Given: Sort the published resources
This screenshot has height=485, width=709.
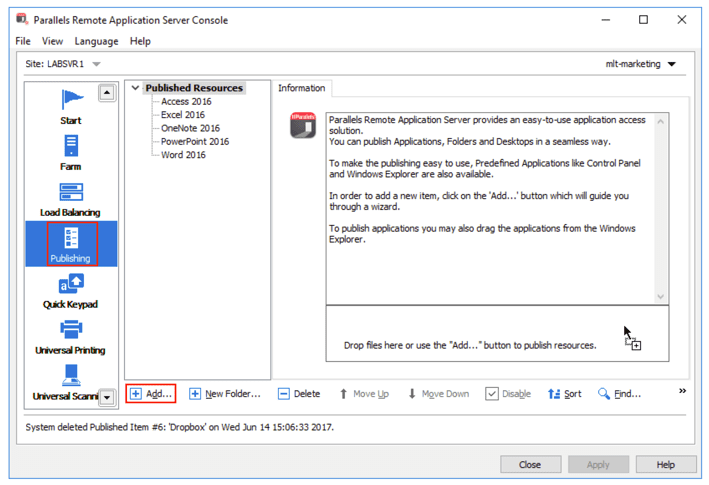Looking at the screenshot, I should pyautogui.click(x=564, y=394).
